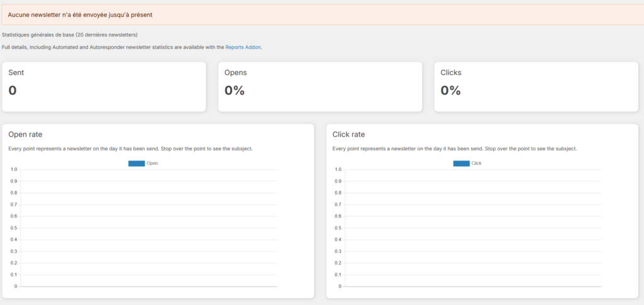Image resolution: width=644 pixels, height=305 pixels.
Task: Select the Sent statistics card title
Action: click(16, 73)
